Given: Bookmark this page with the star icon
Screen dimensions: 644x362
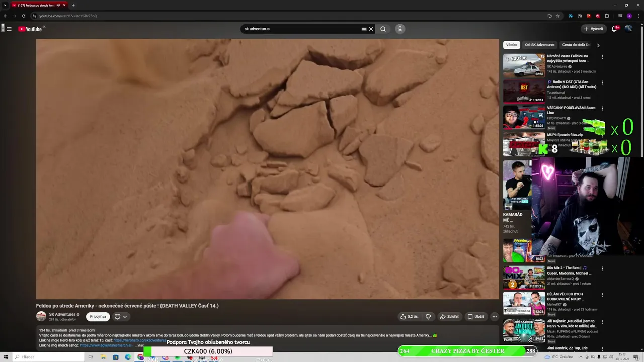Looking at the screenshot, I should [x=558, y=16].
